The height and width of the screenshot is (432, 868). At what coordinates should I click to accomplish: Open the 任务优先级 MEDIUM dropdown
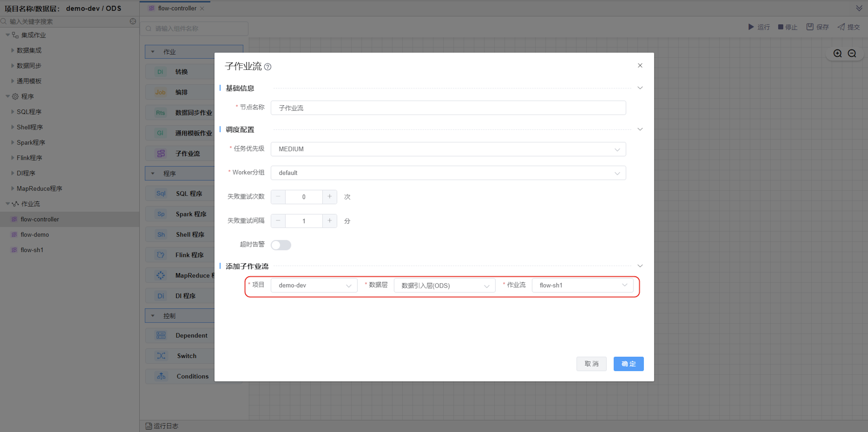coord(448,149)
